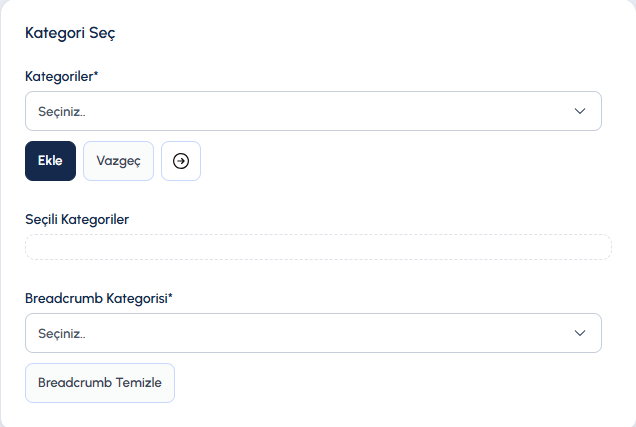Screen dimensions: 636x427
Task: Click the middle of Breadcrumb Kategorisi select box
Action: coord(313,333)
